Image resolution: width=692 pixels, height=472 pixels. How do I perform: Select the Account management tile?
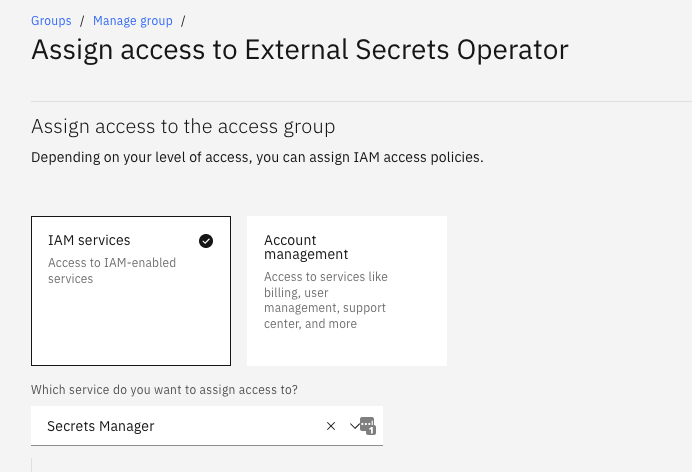point(346,290)
